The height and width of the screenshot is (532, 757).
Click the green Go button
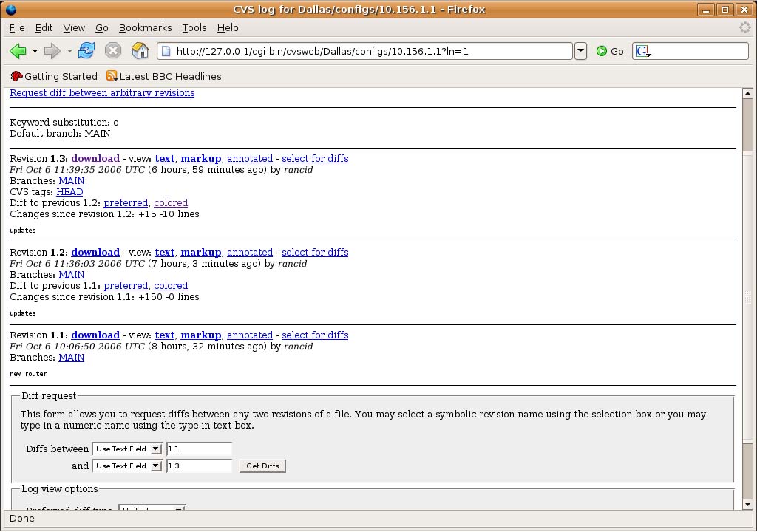point(610,51)
